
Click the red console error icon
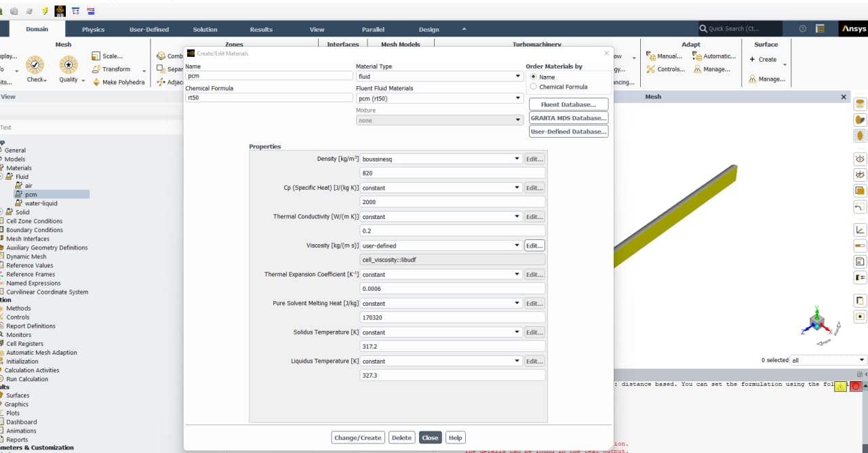(856, 386)
